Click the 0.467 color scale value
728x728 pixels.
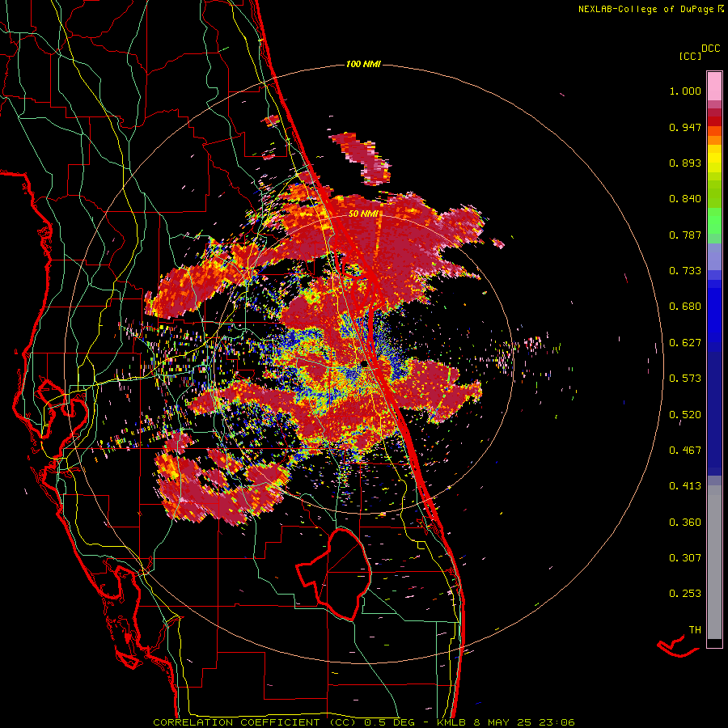pos(685,451)
